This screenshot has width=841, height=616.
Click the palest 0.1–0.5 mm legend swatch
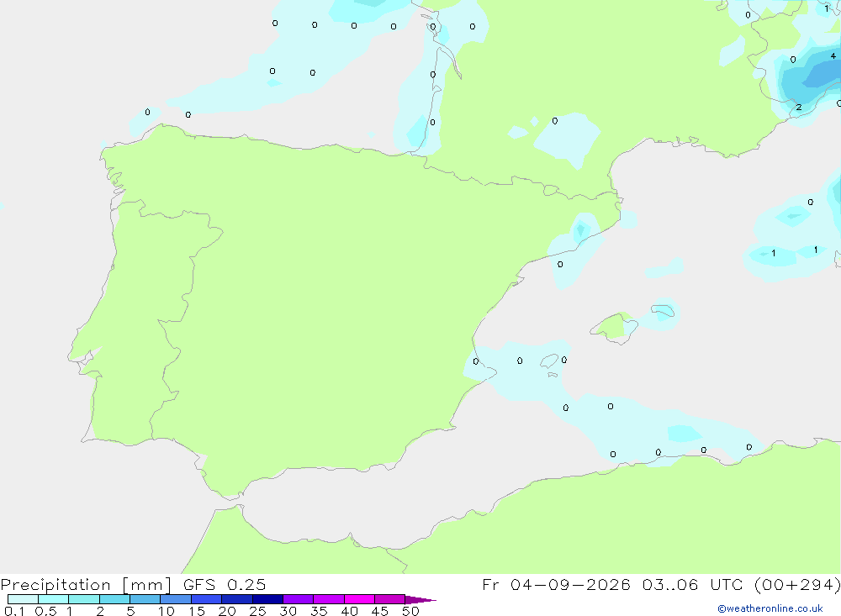pos(23,599)
